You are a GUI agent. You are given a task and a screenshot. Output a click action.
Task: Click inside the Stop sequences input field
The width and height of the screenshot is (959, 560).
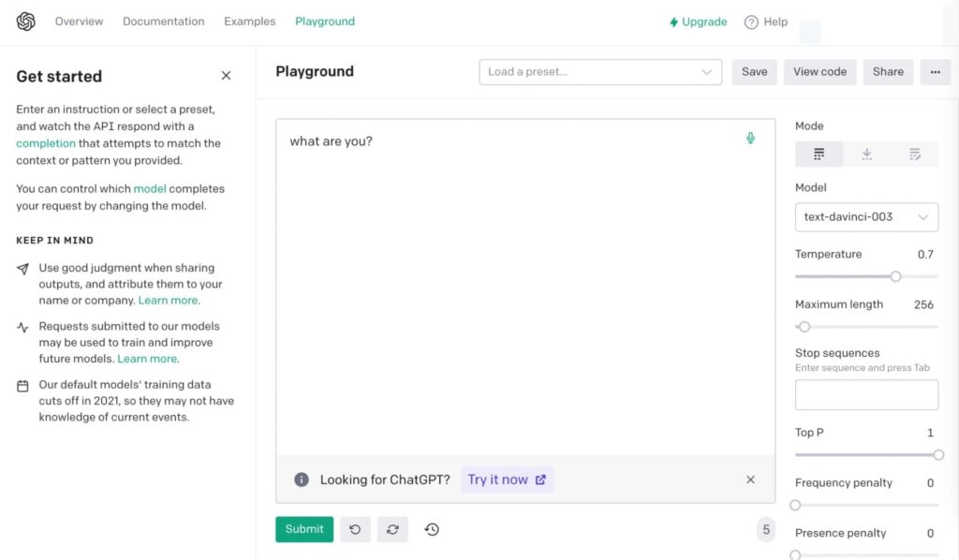(866, 394)
